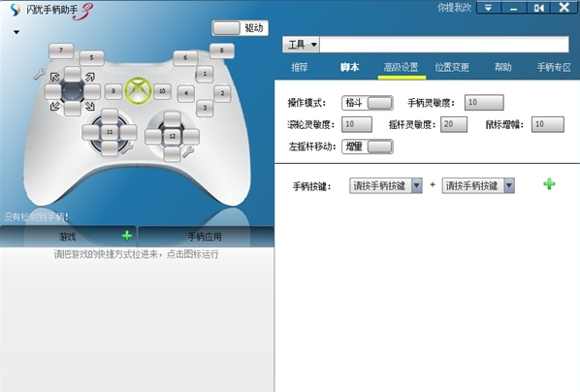580x392 pixels.
Task: Click the D-pad down-right diagonal arrow
Action: 90,107
